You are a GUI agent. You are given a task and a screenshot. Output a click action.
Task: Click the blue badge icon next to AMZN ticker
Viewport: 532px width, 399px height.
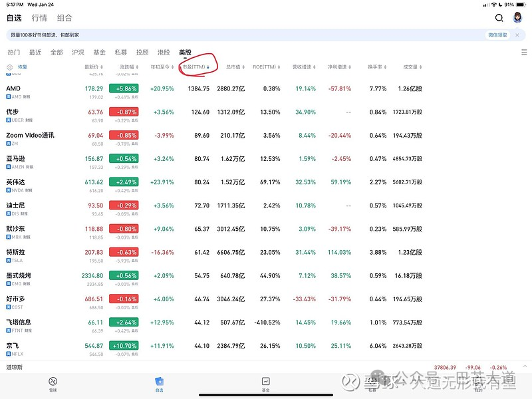[x=9, y=167]
